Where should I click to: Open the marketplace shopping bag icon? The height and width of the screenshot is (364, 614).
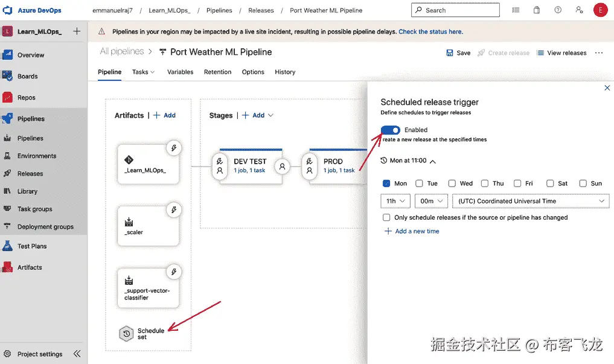(x=537, y=10)
